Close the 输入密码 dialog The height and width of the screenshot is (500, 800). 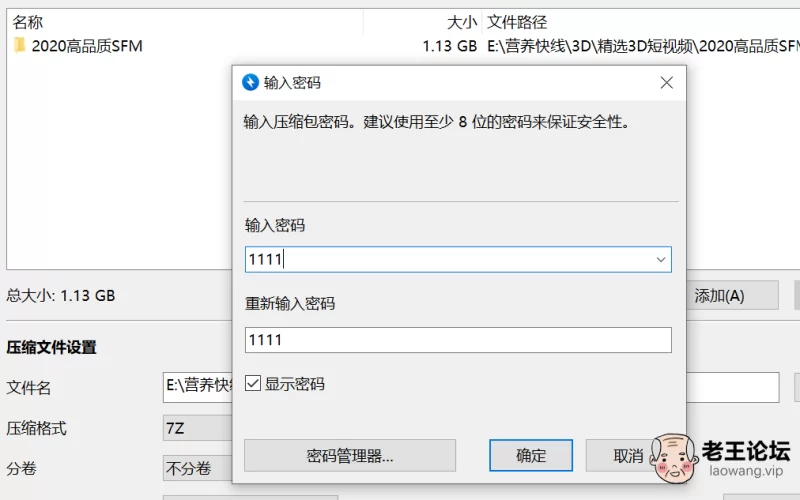(x=666, y=83)
